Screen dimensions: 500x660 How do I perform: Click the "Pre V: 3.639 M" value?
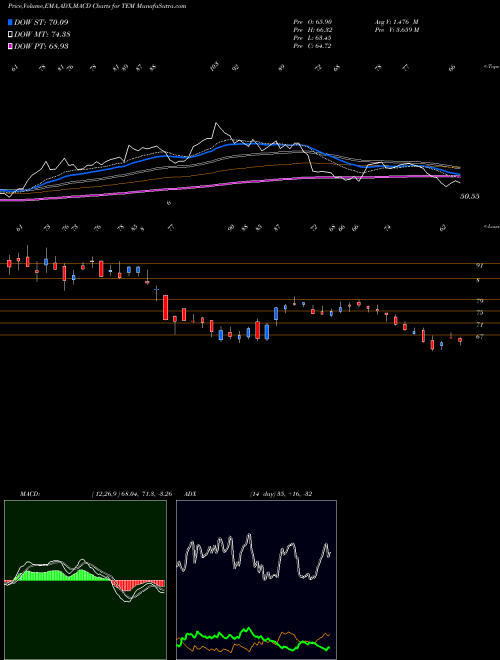[x=396, y=30]
